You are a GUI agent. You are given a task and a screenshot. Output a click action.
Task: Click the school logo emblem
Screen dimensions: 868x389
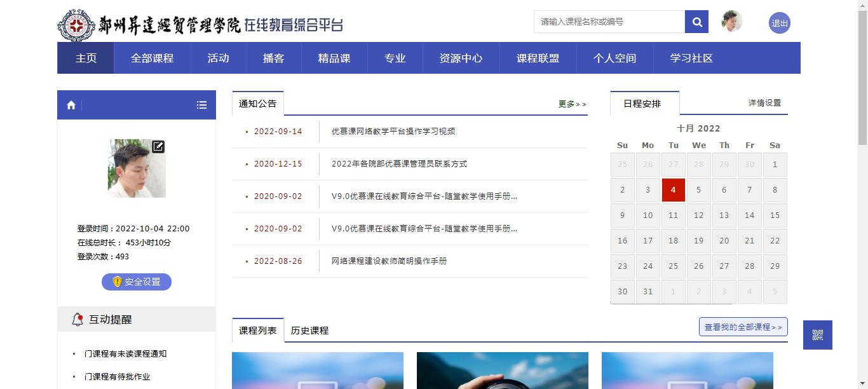(76, 25)
